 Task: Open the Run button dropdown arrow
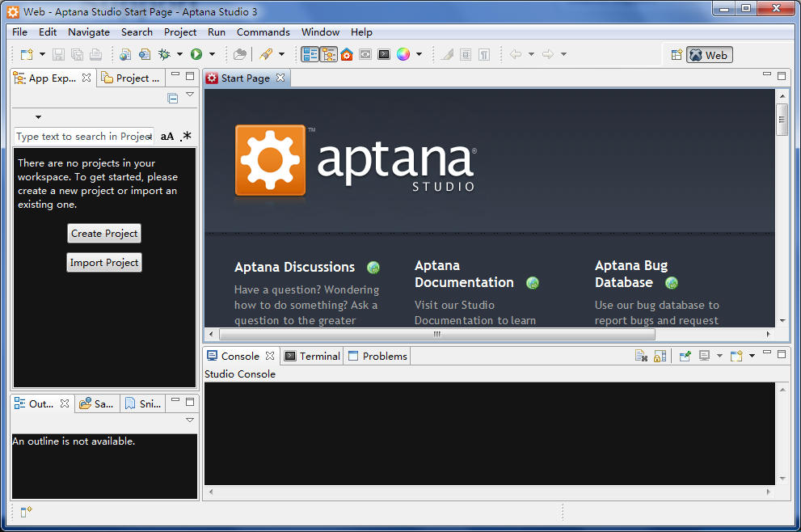212,54
